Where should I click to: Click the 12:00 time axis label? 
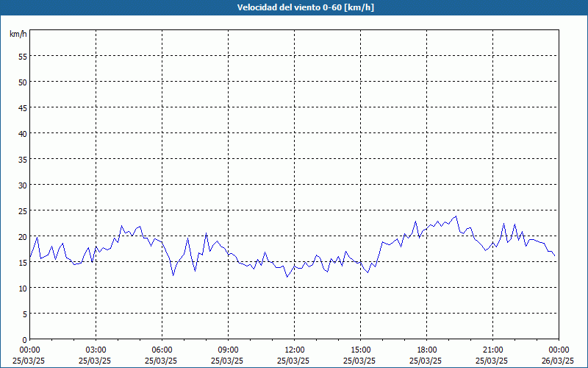pyautogui.click(x=295, y=350)
